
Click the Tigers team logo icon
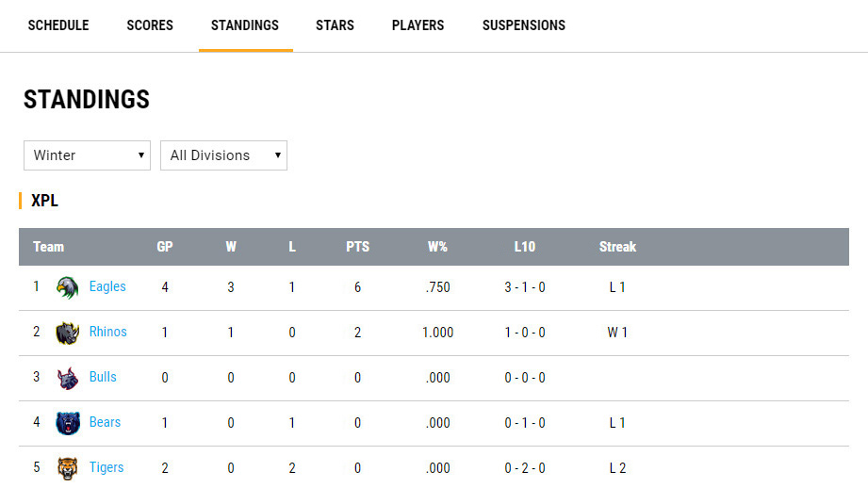[x=67, y=468]
